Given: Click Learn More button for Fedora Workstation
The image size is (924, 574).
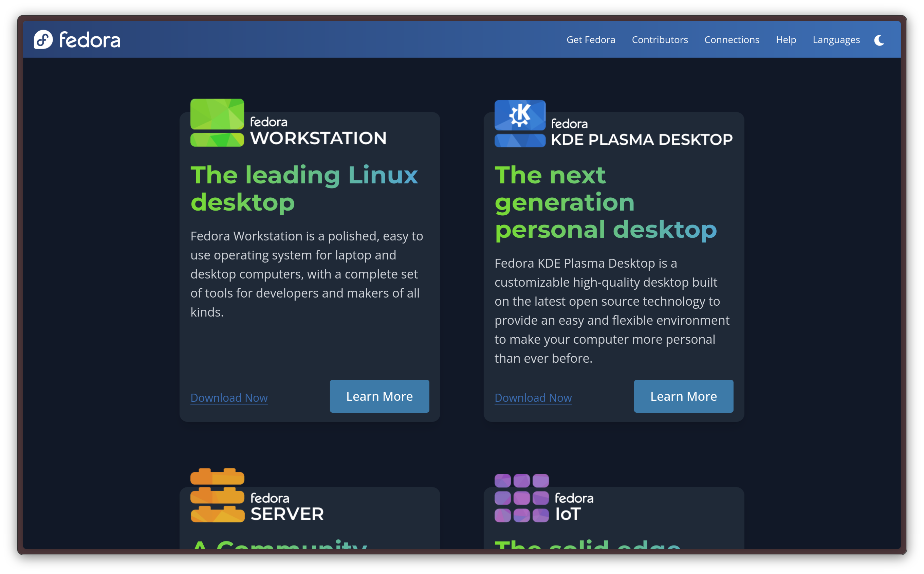Looking at the screenshot, I should [x=379, y=396].
